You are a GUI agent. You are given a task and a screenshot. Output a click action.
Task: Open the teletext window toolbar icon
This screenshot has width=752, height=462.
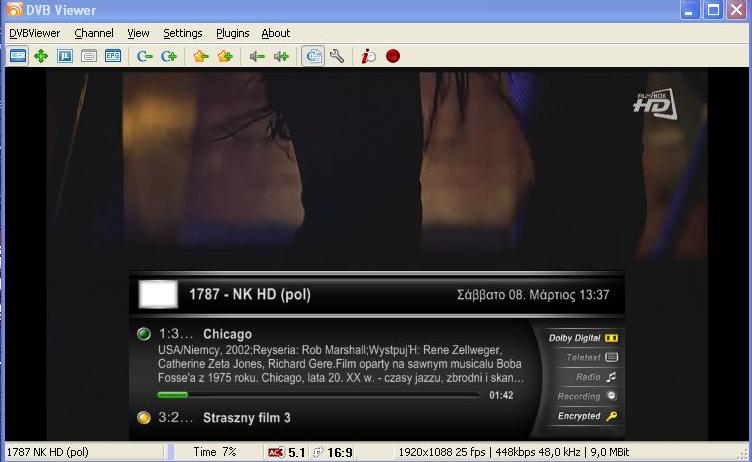point(89,56)
